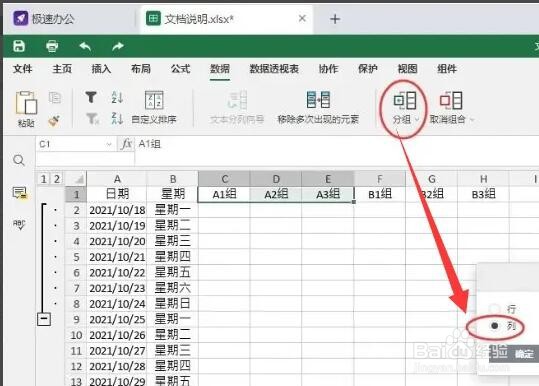Switch to the 保护 tab
The height and width of the screenshot is (386, 539).
(x=368, y=69)
